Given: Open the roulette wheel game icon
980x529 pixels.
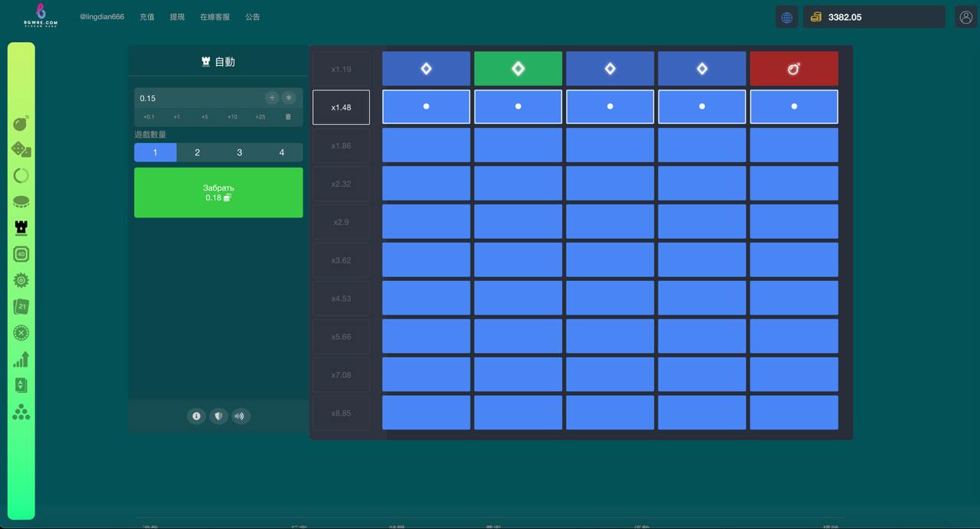Looking at the screenshot, I should pyautogui.click(x=21, y=333).
